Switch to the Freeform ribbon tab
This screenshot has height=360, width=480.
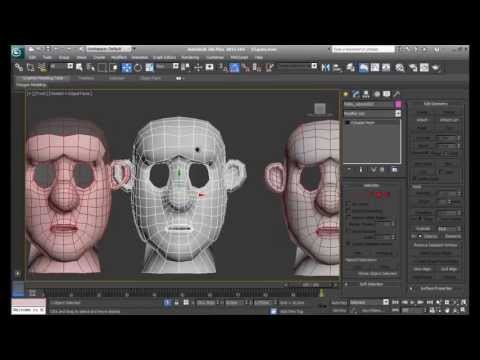pos(86,78)
